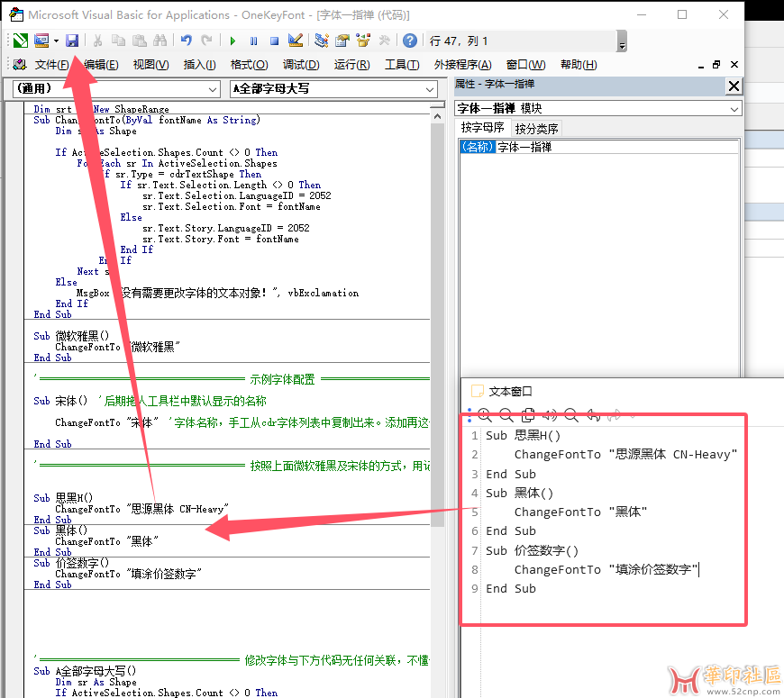Select the (名称) property row
Image resolution: width=784 pixels, height=698 pixels.
(x=478, y=147)
